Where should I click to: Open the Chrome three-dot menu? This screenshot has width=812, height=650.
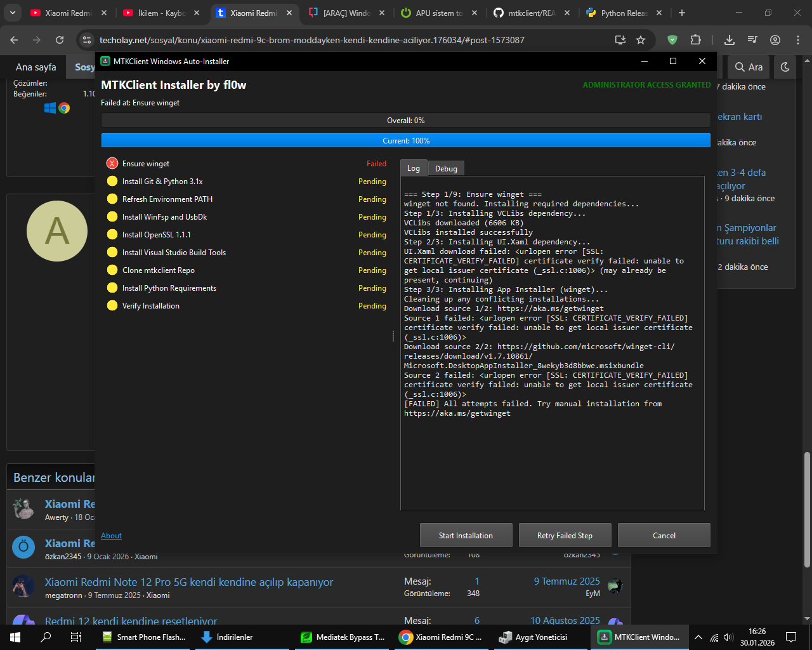[x=797, y=40]
